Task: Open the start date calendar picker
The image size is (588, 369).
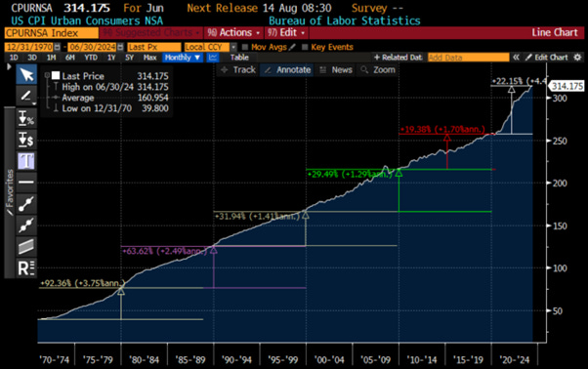Action: tap(57, 47)
